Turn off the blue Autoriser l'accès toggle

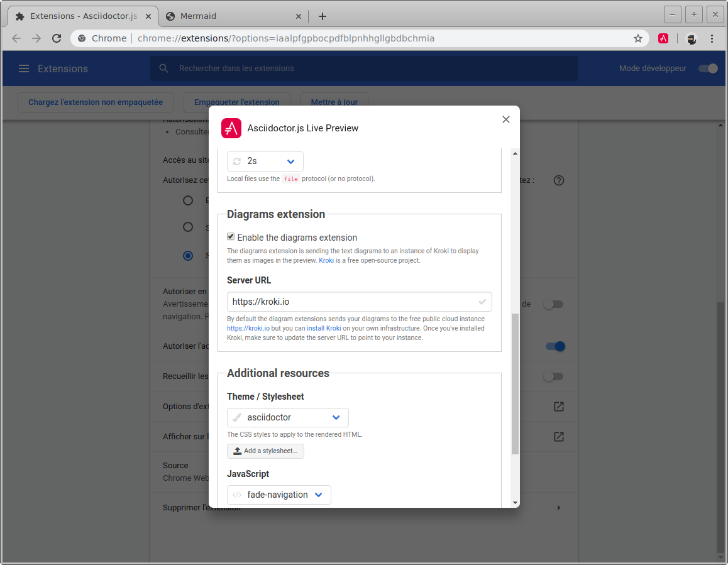554,346
